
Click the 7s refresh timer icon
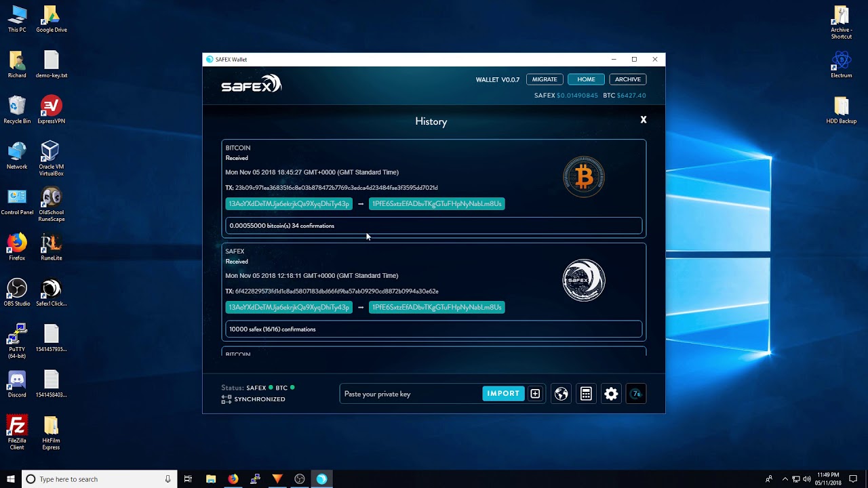coord(636,394)
